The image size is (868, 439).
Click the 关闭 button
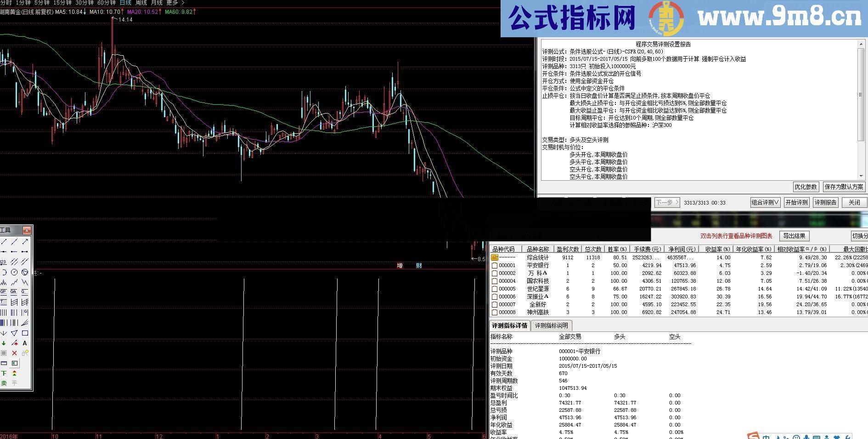[854, 202]
